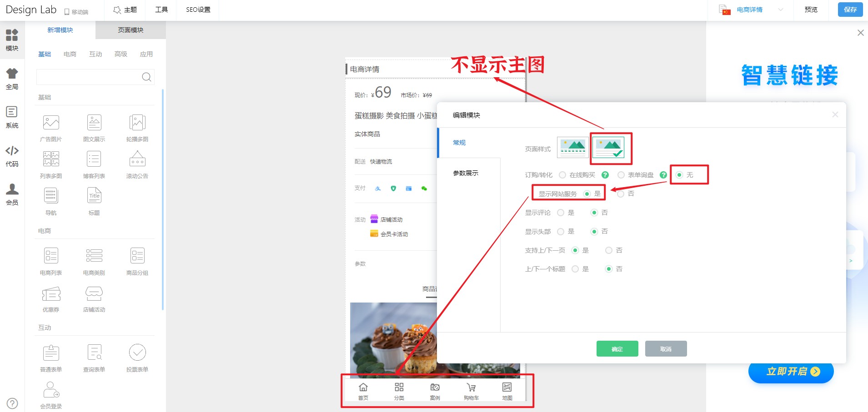Image resolution: width=868 pixels, height=412 pixels.
Task: Click help icon next to 在线购买
Action: [x=605, y=175]
